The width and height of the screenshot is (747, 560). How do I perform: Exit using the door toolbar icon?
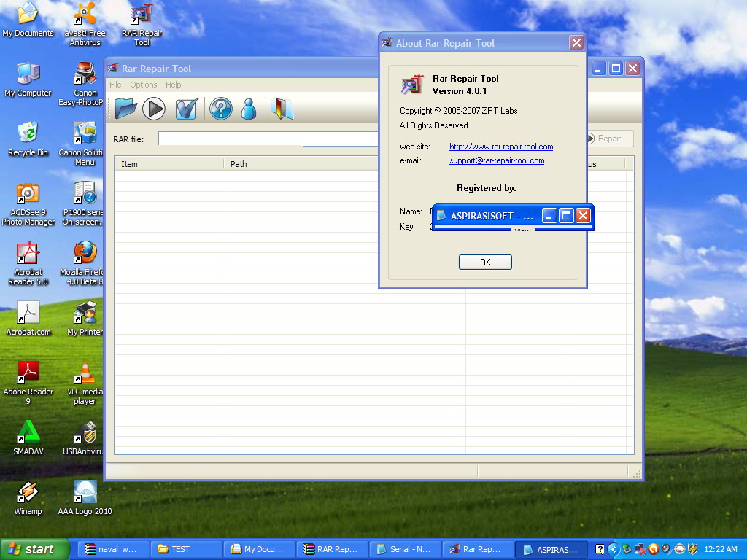(x=282, y=109)
